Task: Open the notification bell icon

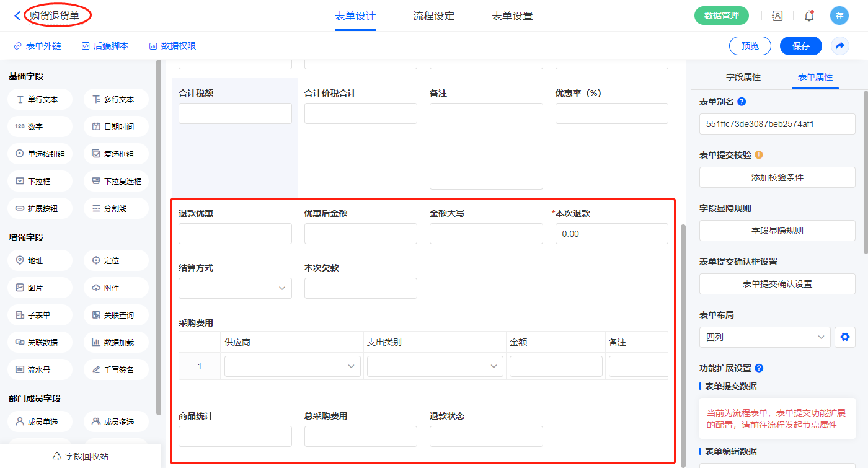Action: pos(809,16)
